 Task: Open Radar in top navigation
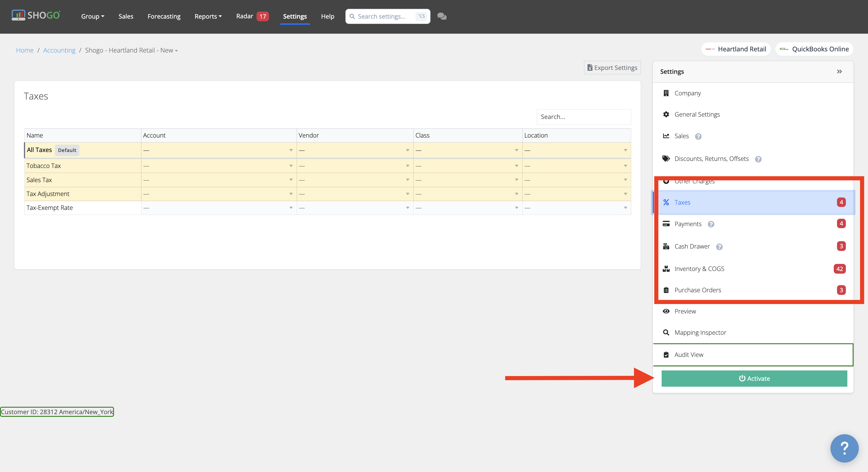coord(244,16)
